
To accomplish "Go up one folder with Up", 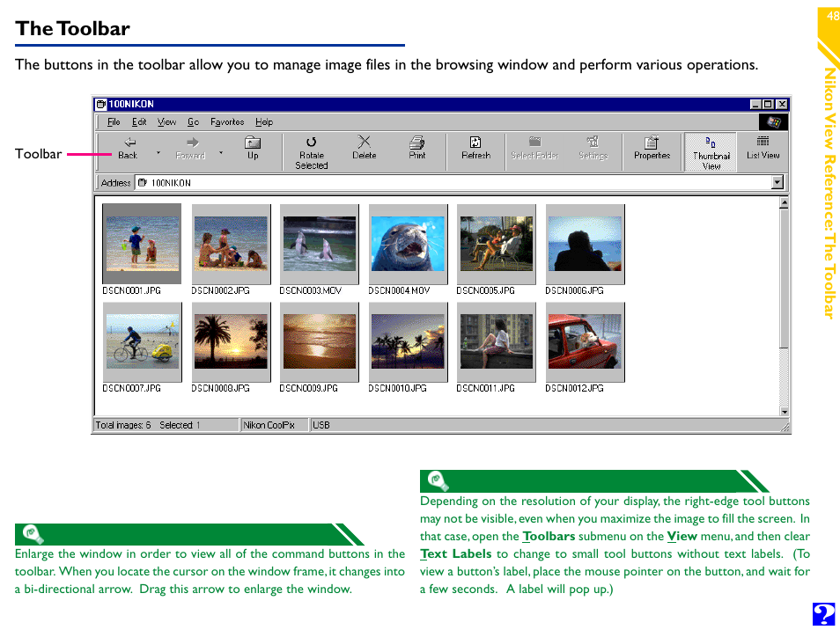I will coord(253,149).
